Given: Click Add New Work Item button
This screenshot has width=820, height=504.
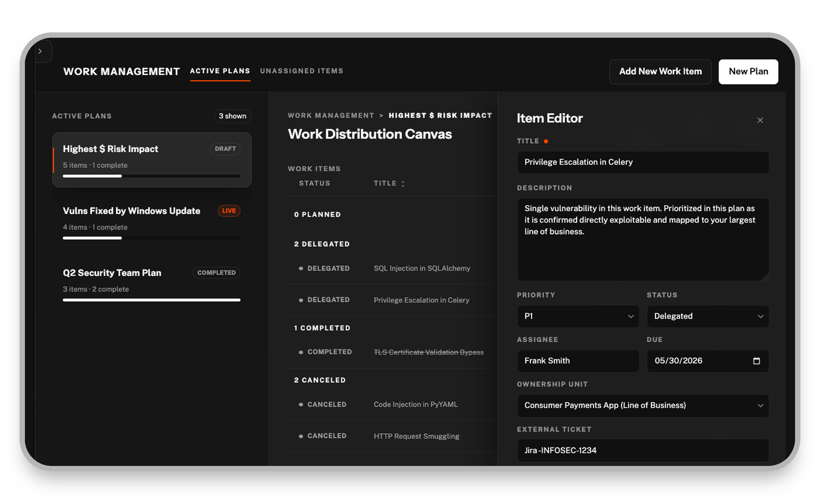Looking at the screenshot, I should pyautogui.click(x=660, y=72).
